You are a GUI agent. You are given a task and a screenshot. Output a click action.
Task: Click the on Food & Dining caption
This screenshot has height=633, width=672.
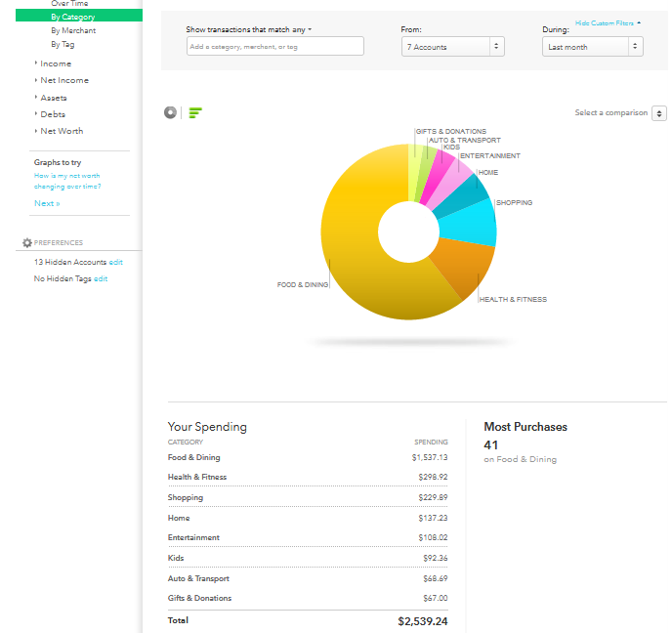pyautogui.click(x=521, y=459)
